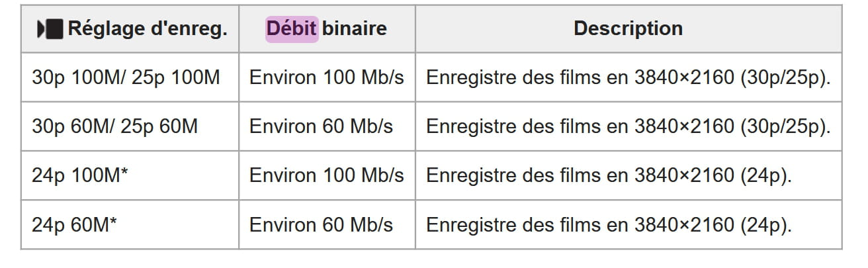868x268 pixels.
Task: Select the highlighted word Débit
Action: (x=292, y=29)
